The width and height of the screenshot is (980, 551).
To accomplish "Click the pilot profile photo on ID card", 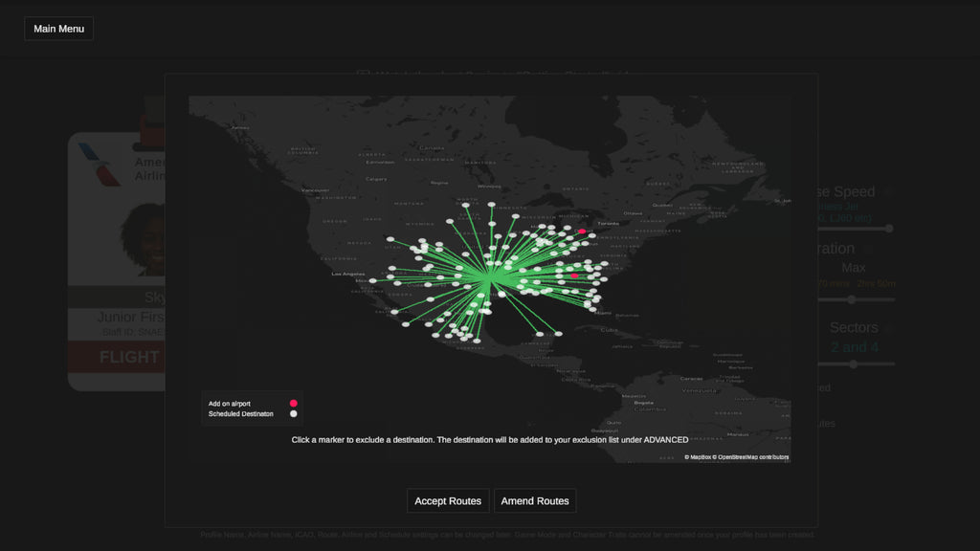I will (142, 239).
